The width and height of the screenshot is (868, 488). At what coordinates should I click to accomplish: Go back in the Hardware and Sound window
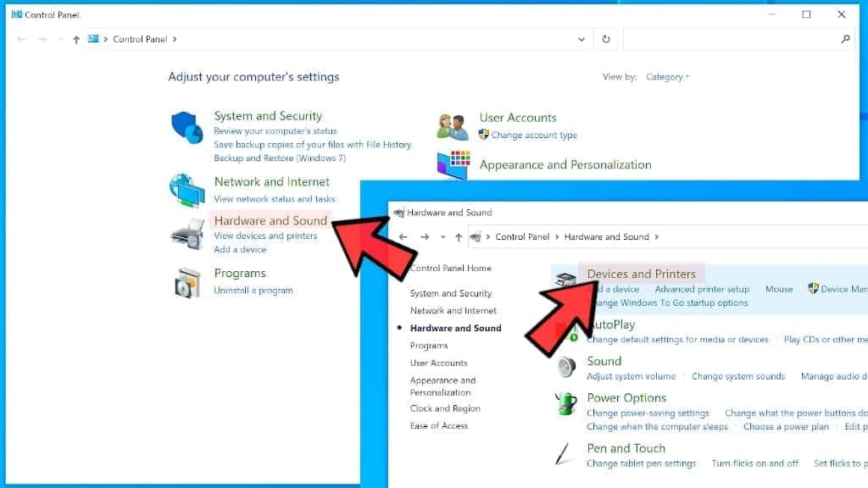coord(403,237)
